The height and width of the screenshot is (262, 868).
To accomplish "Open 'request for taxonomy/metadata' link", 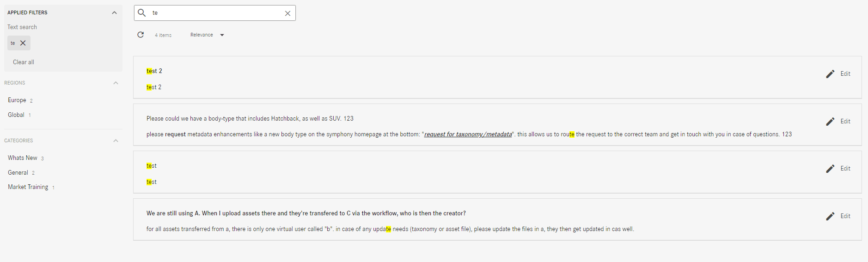I will tap(468, 134).
